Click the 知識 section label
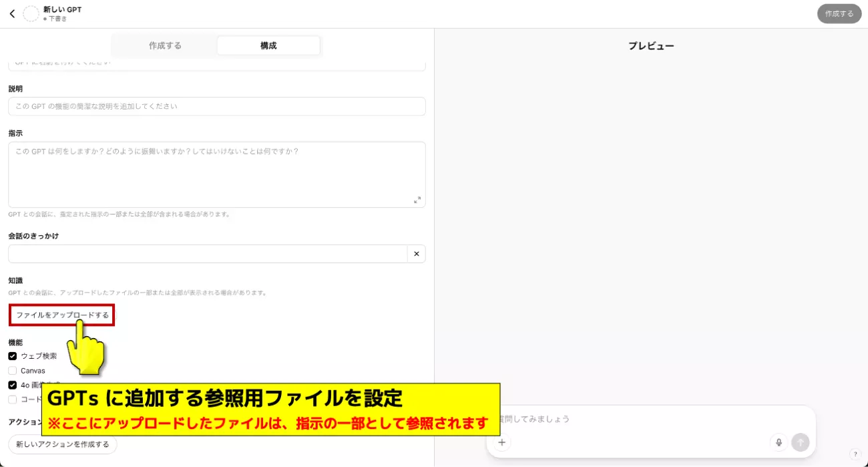The width and height of the screenshot is (868, 467). click(16, 280)
